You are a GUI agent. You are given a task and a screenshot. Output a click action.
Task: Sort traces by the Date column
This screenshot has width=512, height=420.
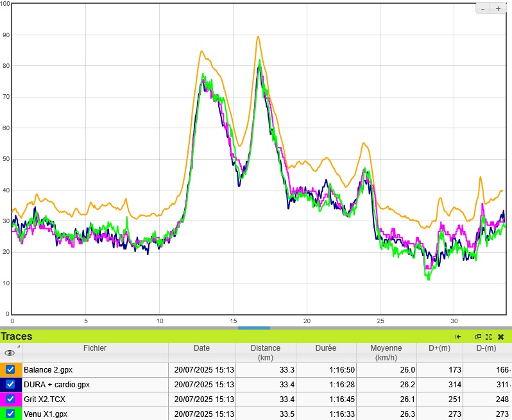[x=201, y=348]
